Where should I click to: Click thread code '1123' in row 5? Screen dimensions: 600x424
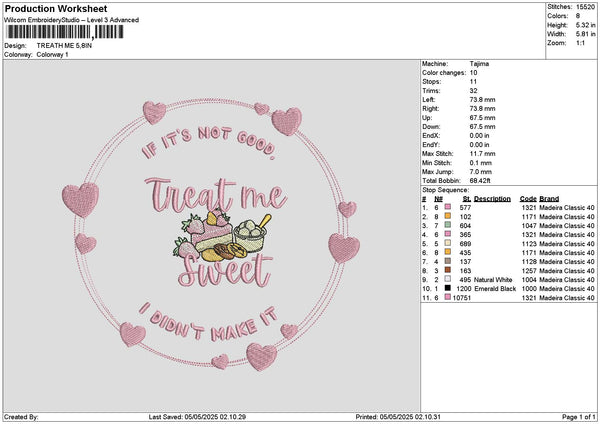[x=529, y=244]
